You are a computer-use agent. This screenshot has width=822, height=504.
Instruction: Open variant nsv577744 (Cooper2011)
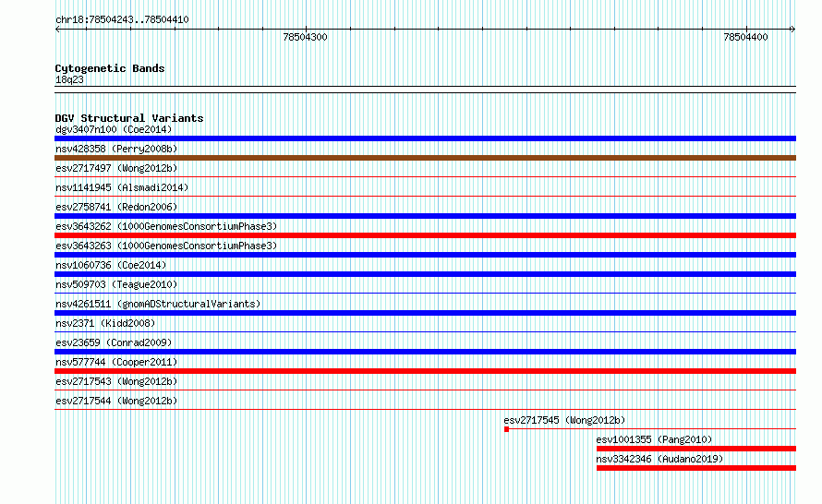116,362
